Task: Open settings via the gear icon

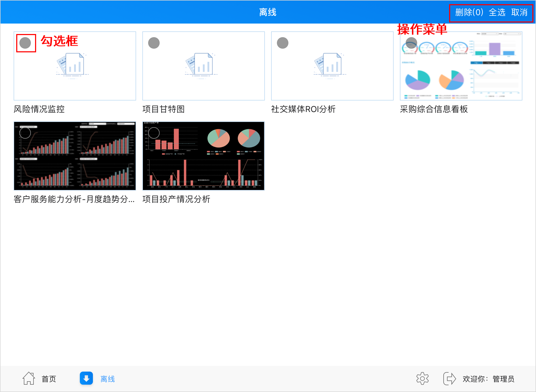Action: [x=422, y=378]
